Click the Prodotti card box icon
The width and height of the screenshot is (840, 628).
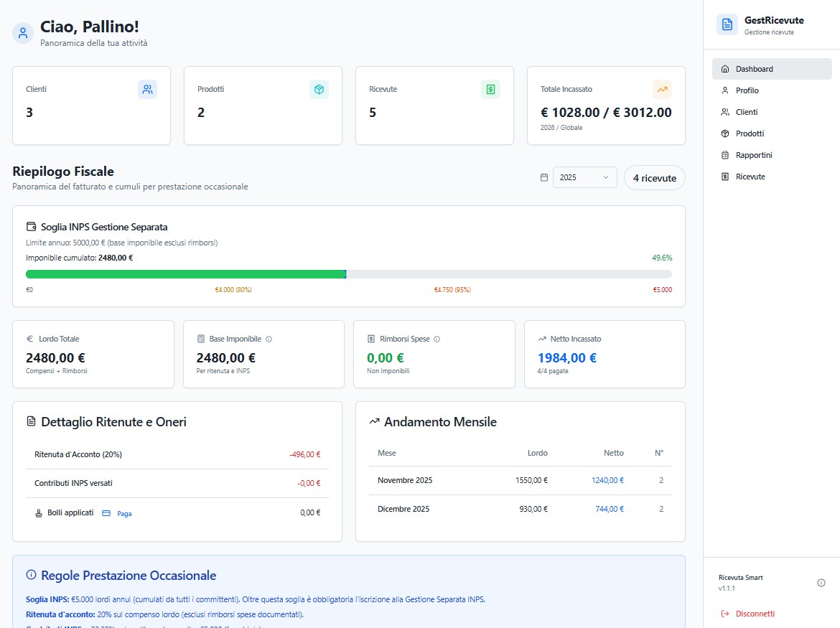pyautogui.click(x=319, y=90)
